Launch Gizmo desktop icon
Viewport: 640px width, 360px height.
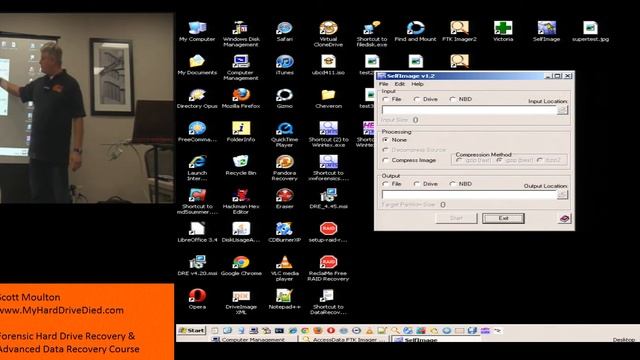(x=284, y=98)
